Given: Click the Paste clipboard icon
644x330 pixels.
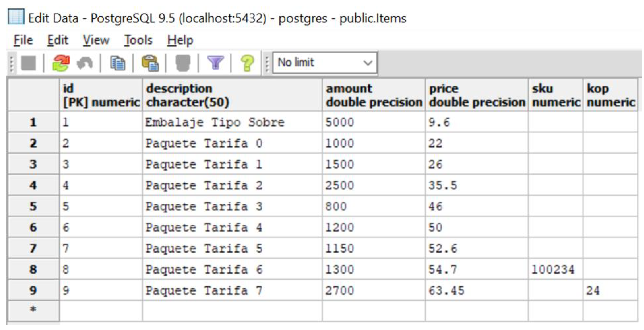Looking at the screenshot, I should (150, 63).
